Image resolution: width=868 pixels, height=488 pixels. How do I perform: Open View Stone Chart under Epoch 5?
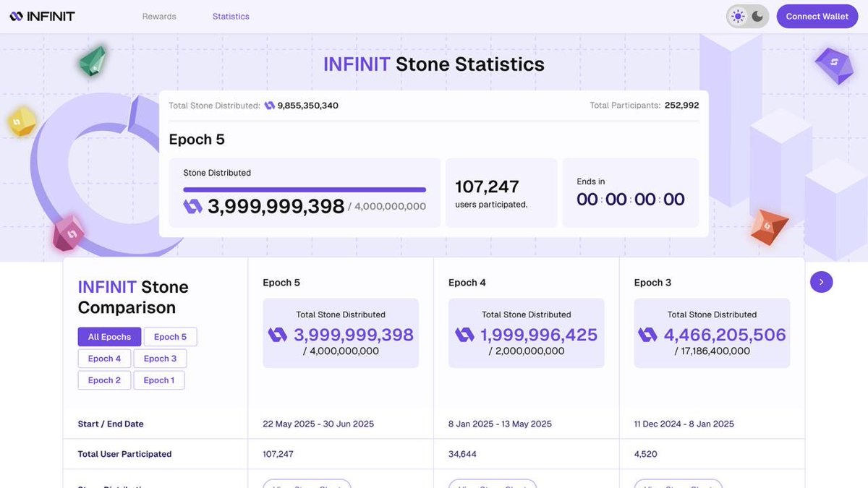click(307, 484)
